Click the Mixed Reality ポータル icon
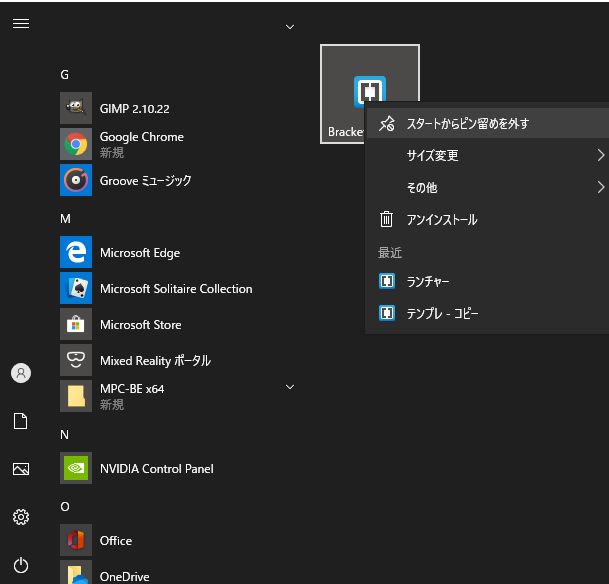The image size is (609, 584). click(x=76, y=360)
